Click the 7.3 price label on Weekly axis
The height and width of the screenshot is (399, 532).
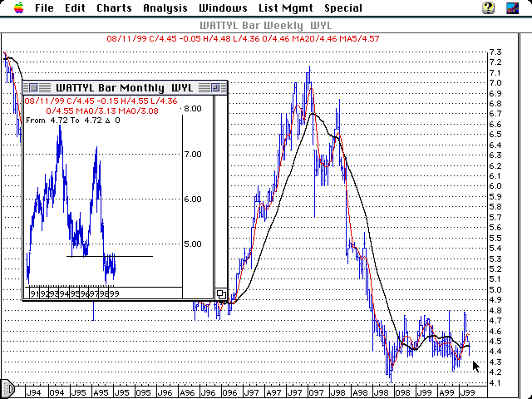495,52
